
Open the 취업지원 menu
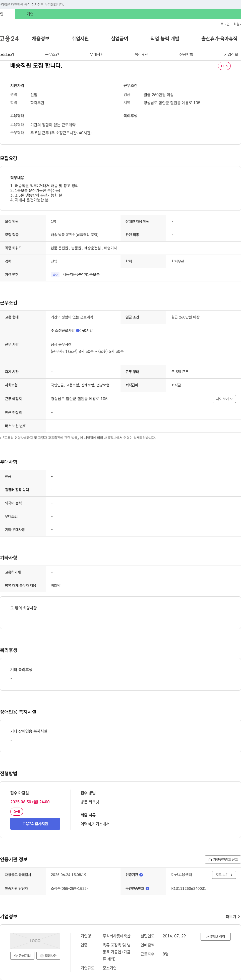click(x=80, y=38)
